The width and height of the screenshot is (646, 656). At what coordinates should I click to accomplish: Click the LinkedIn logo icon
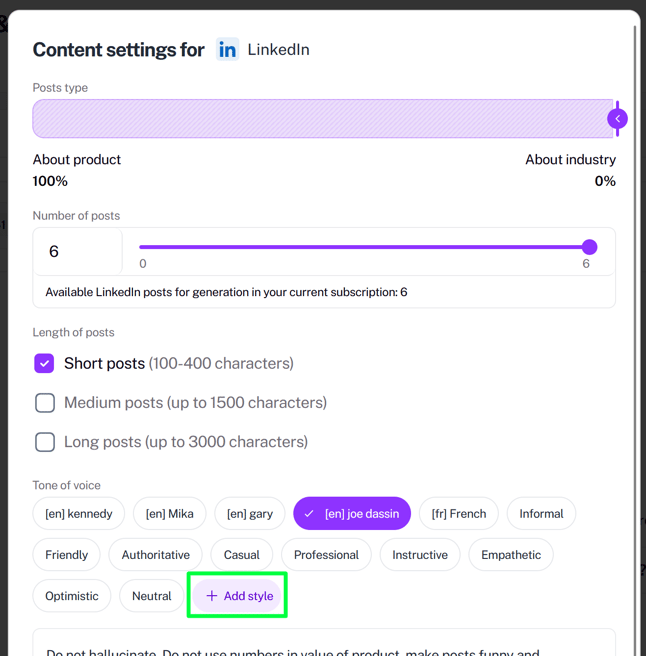pyautogui.click(x=227, y=49)
